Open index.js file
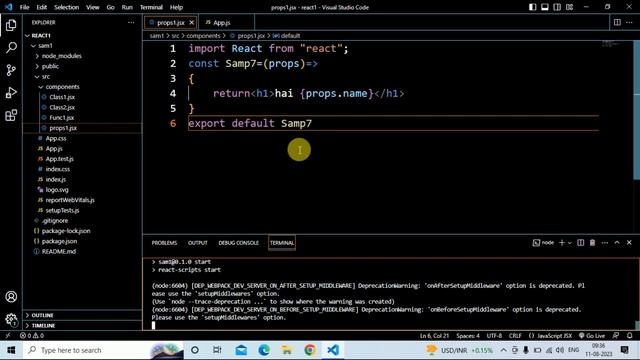 coord(82,179)
